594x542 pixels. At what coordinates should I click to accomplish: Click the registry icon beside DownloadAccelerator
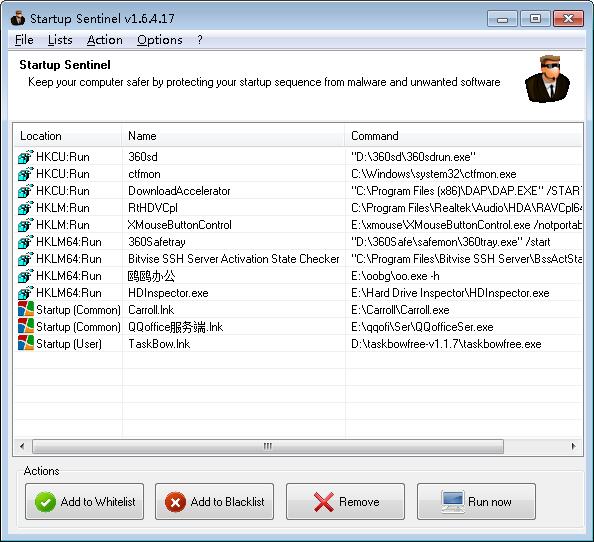26,191
